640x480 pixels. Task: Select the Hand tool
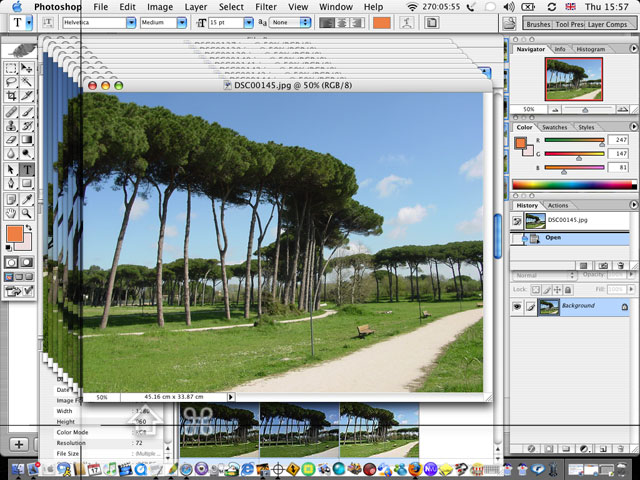pos(11,213)
